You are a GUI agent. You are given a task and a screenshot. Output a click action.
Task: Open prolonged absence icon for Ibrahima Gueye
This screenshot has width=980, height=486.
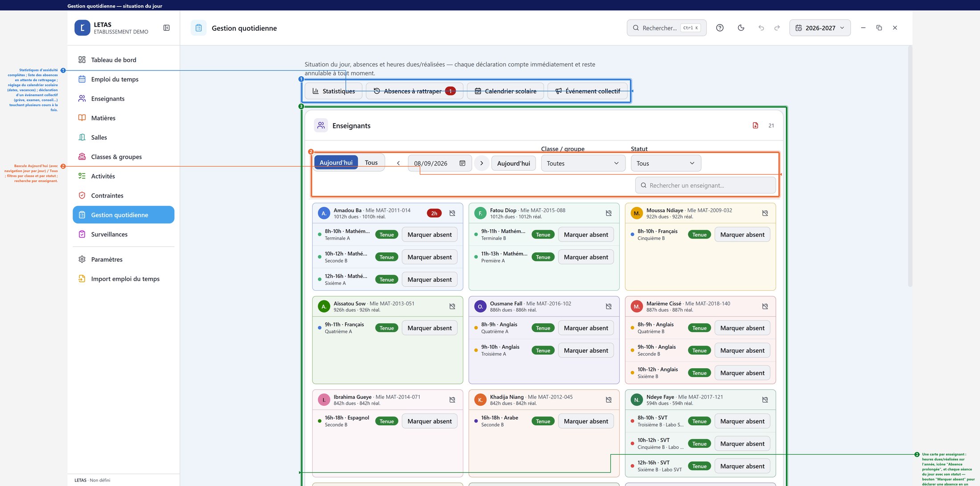(x=452, y=400)
